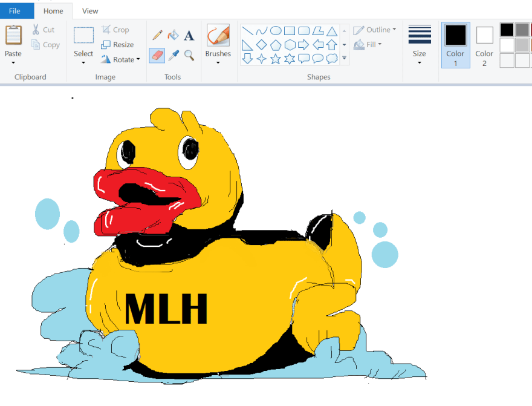Choose the Four-point star shape
532x406 pixels.
[261, 59]
